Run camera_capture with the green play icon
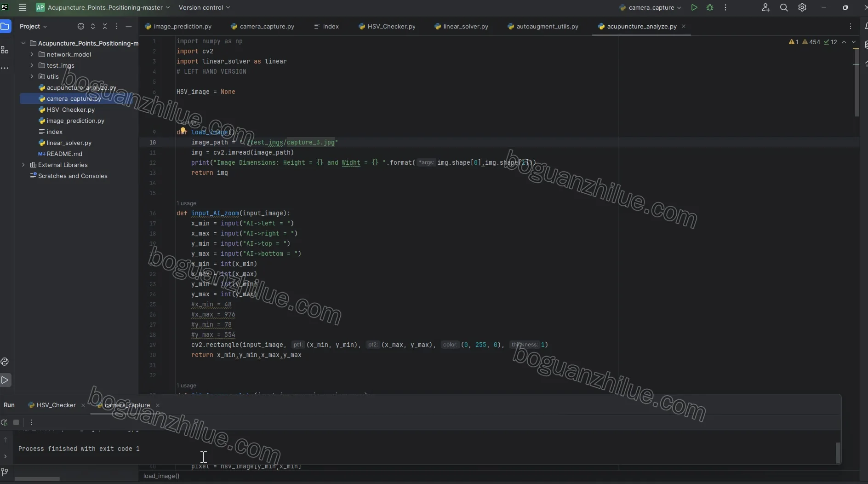Viewport: 868px width, 484px height. point(694,7)
